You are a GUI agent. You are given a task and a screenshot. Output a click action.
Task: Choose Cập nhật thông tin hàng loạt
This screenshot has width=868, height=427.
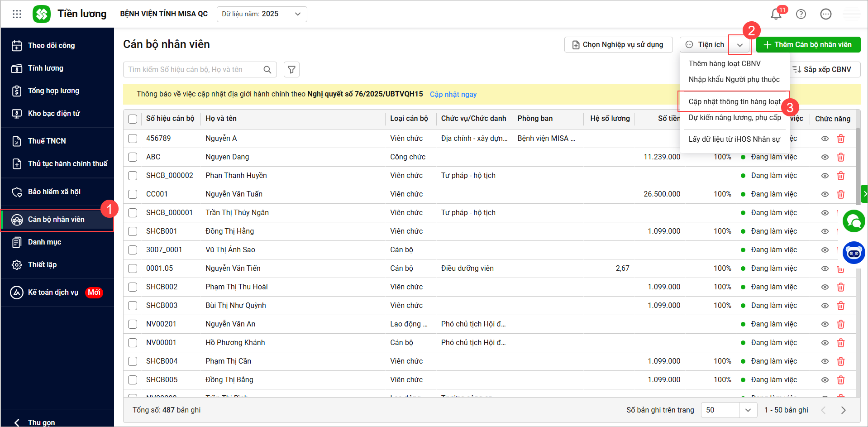(x=734, y=101)
